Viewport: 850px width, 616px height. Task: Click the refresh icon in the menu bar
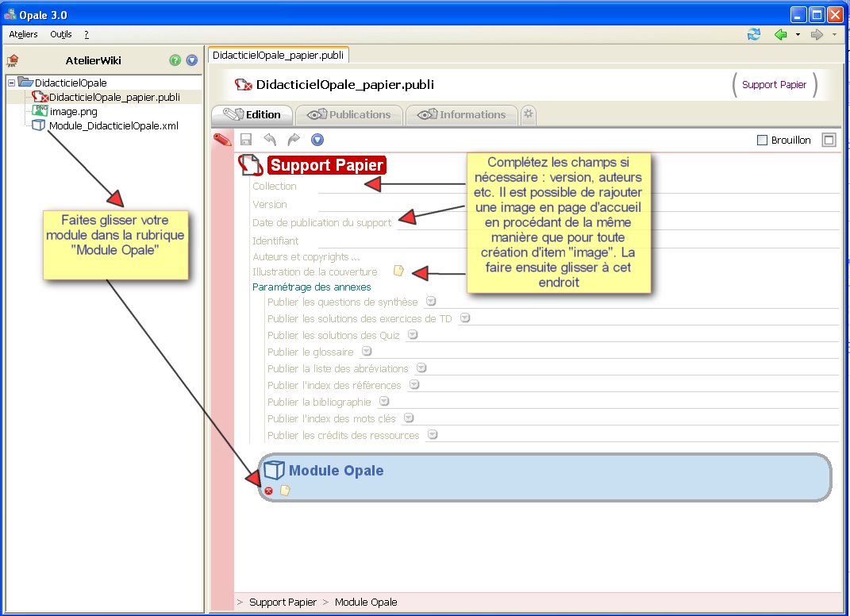[x=753, y=35]
